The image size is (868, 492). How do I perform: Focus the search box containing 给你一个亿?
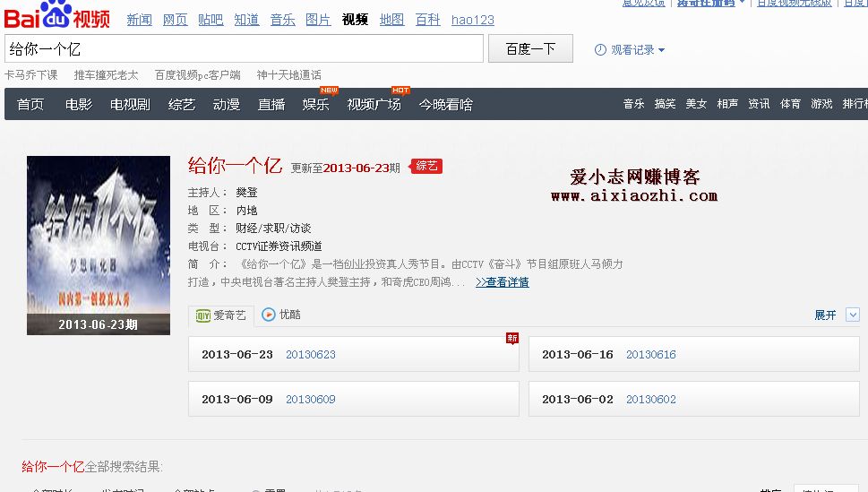pos(245,48)
